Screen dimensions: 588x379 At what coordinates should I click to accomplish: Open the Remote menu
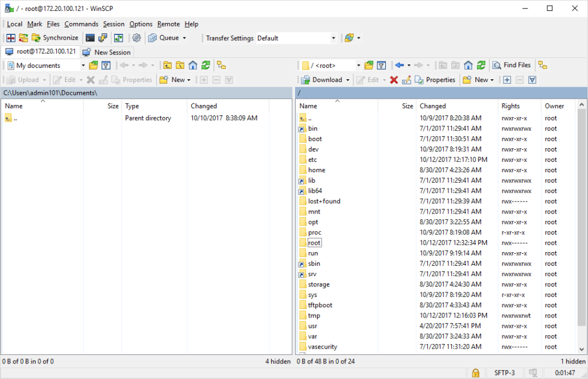click(168, 24)
